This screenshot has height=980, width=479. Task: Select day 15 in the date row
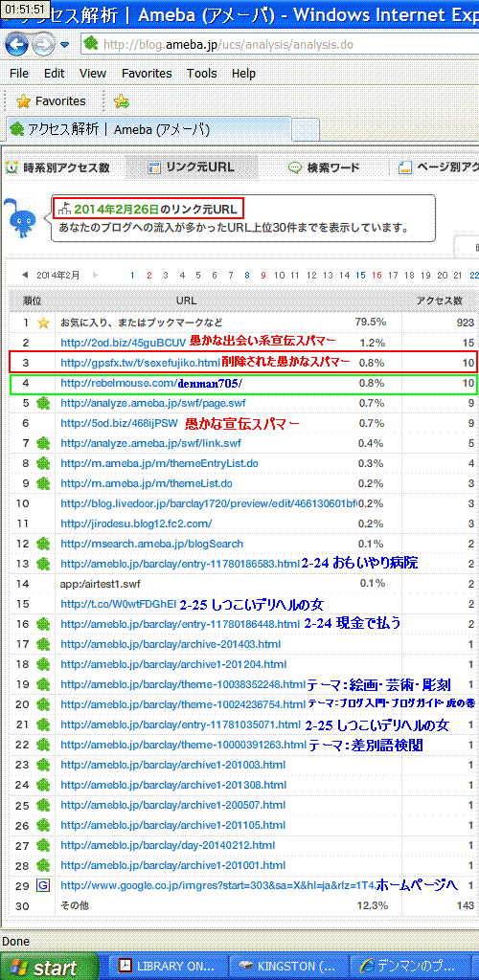point(360,275)
